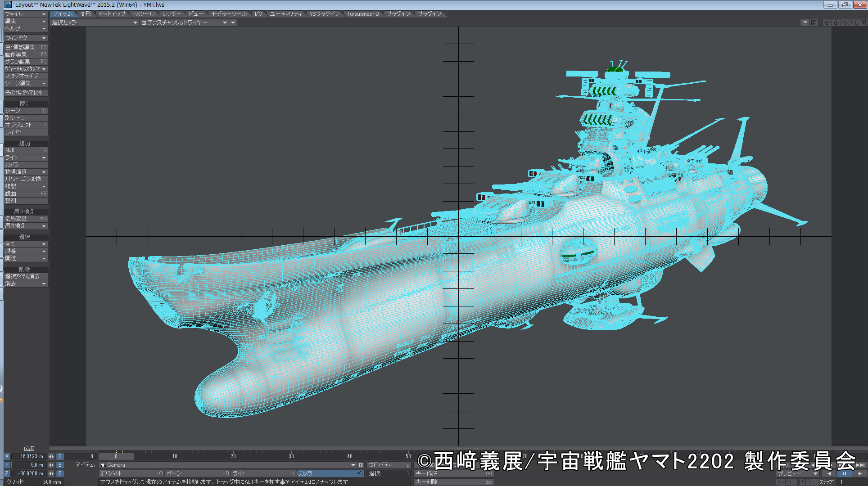Play the animation in reverse
This screenshot has width=868, height=486.
(829, 473)
